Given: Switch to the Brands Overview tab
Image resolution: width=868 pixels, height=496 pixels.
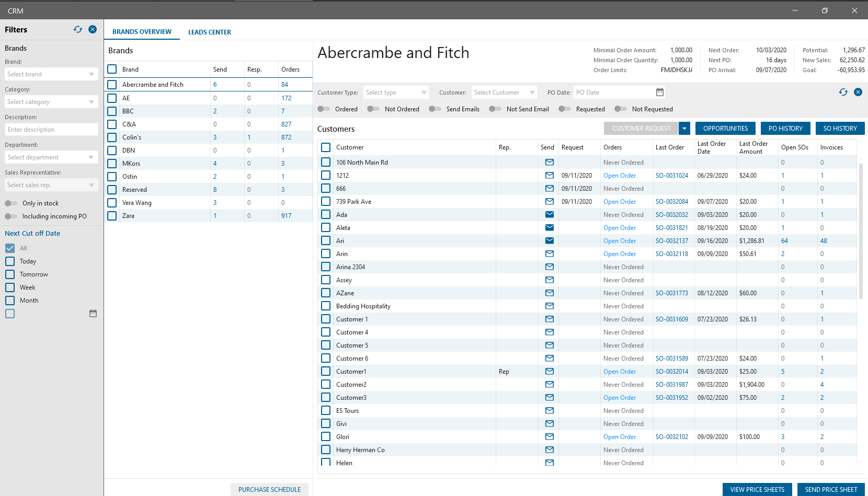Looking at the screenshot, I should click(142, 32).
